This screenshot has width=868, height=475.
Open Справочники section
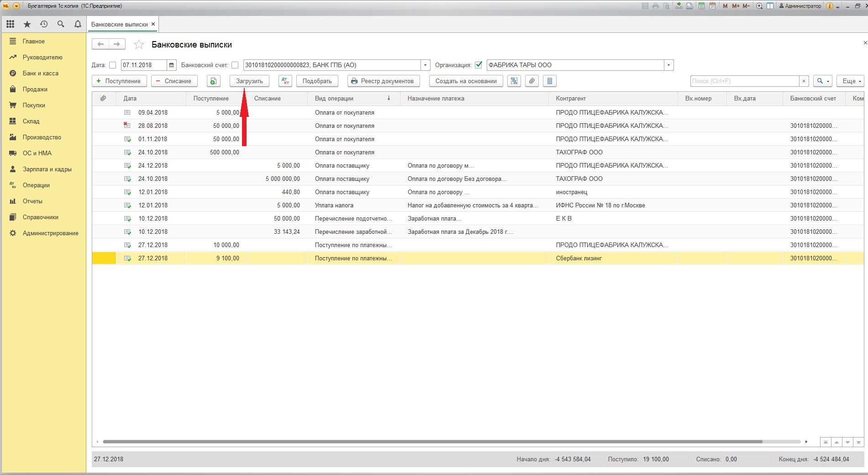point(40,217)
